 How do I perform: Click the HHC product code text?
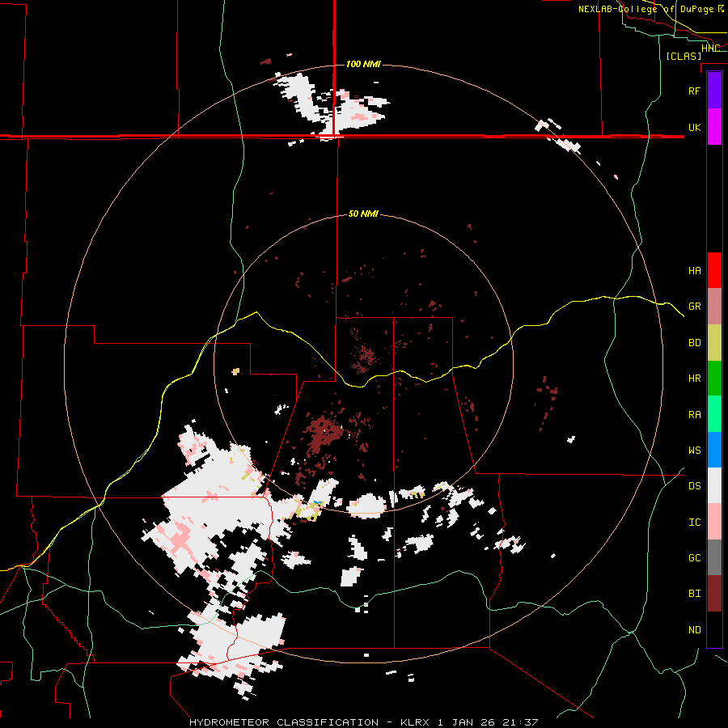coord(710,48)
